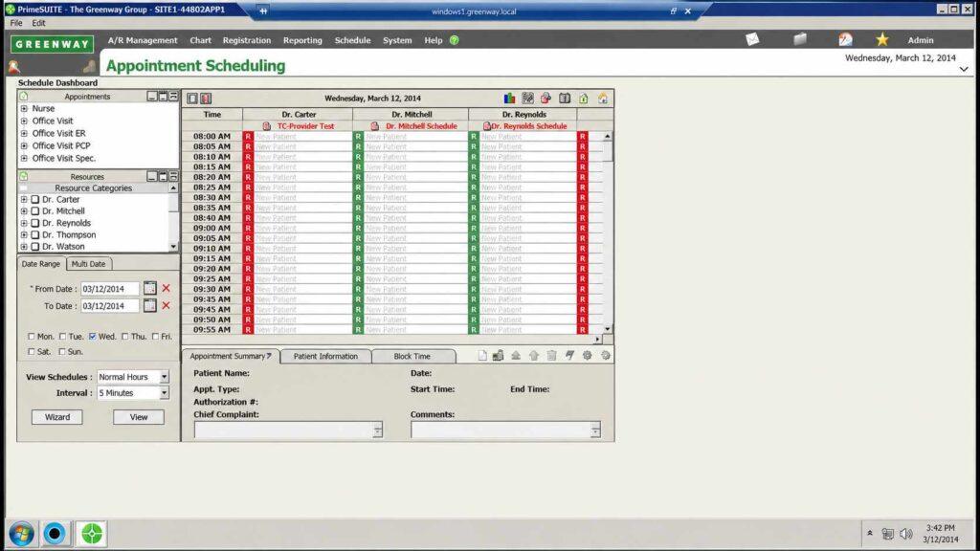The width and height of the screenshot is (980, 551).
Task: Enable the Tue. day checkbox
Action: (x=62, y=336)
